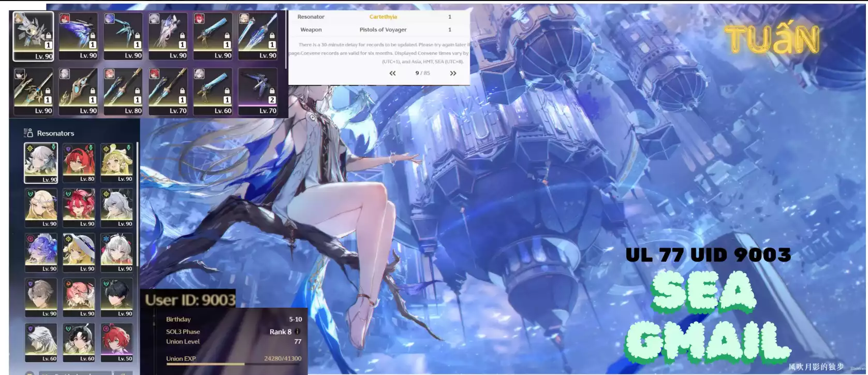Click the "Union Level" row label
This screenshot has height=375, width=868.
point(183,342)
